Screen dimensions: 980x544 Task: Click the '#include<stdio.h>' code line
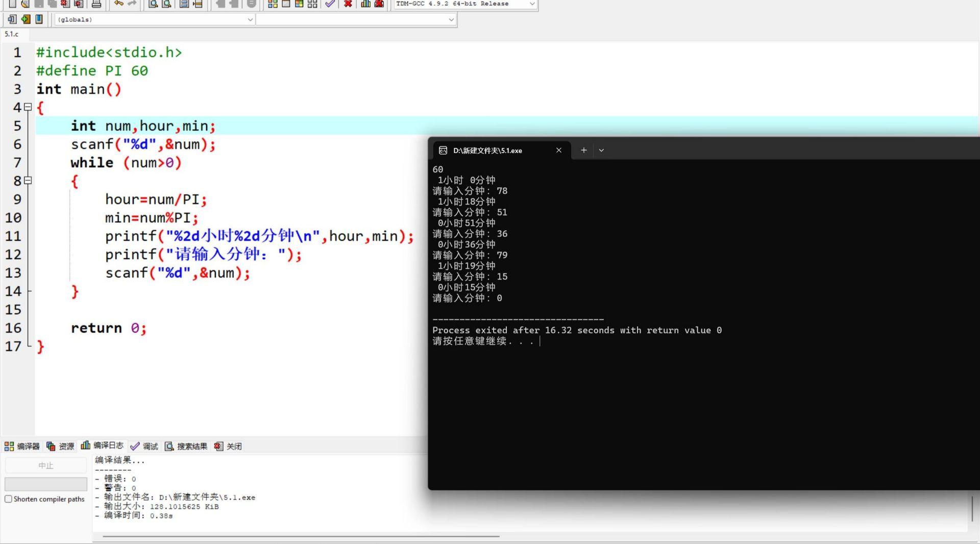click(109, 53)
